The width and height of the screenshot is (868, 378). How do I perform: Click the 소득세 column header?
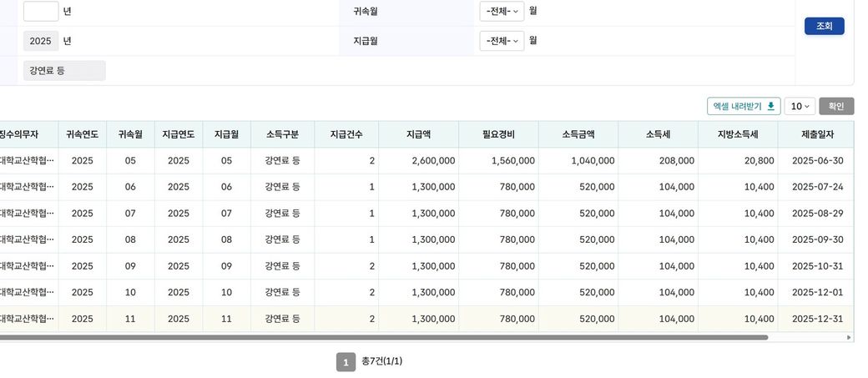point(658,134)
